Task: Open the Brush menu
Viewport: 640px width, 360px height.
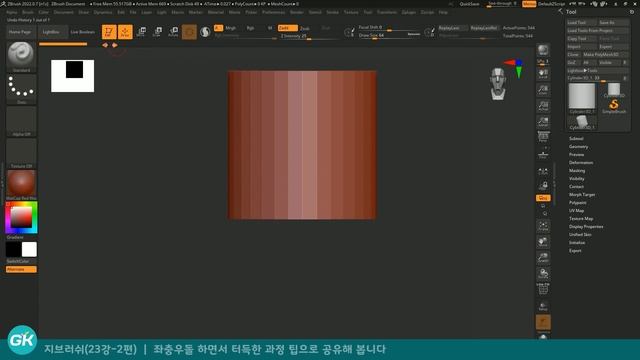Action: (28, 12)
